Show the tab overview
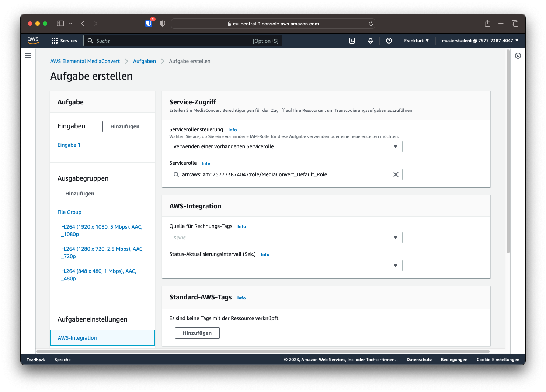546x392 pixels. [x=515, y=23]
